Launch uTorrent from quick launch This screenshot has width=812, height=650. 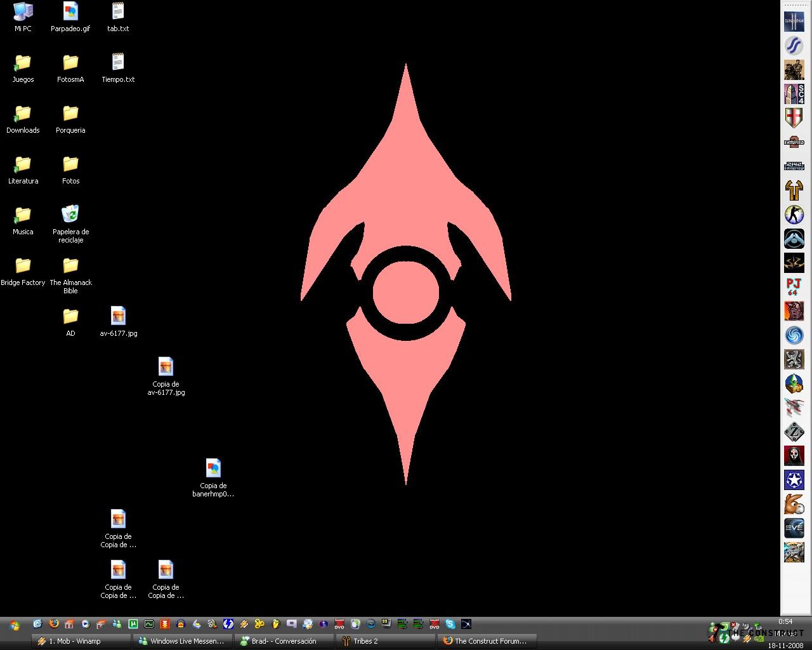pos(133,624)
